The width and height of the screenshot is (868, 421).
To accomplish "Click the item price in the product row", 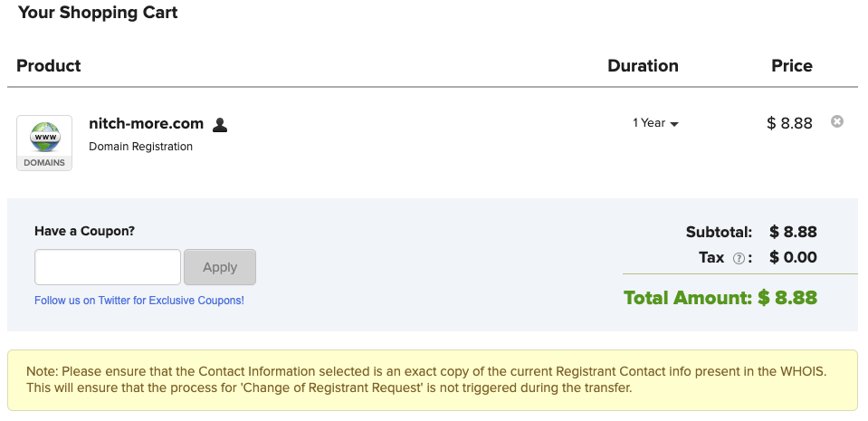I will click(789, 123).
